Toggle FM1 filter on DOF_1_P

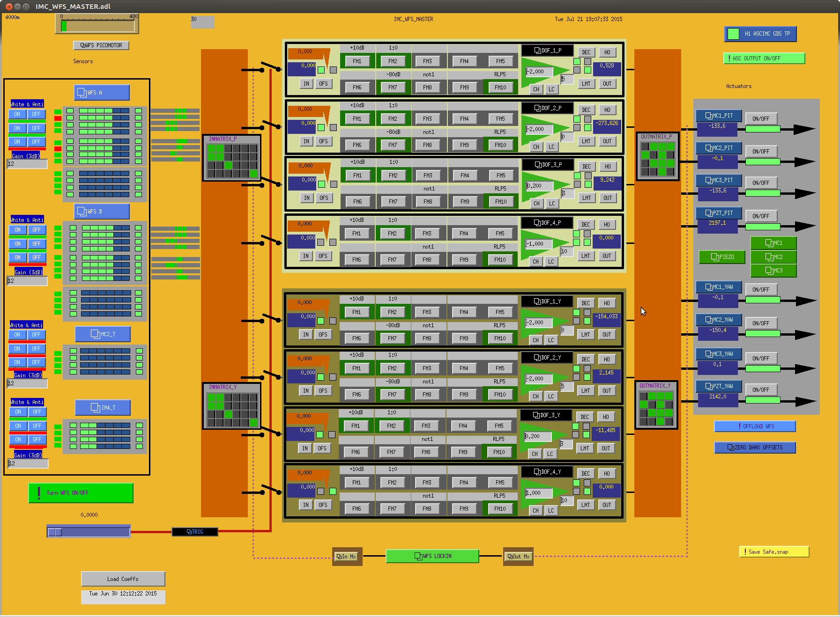pos(357,61)
